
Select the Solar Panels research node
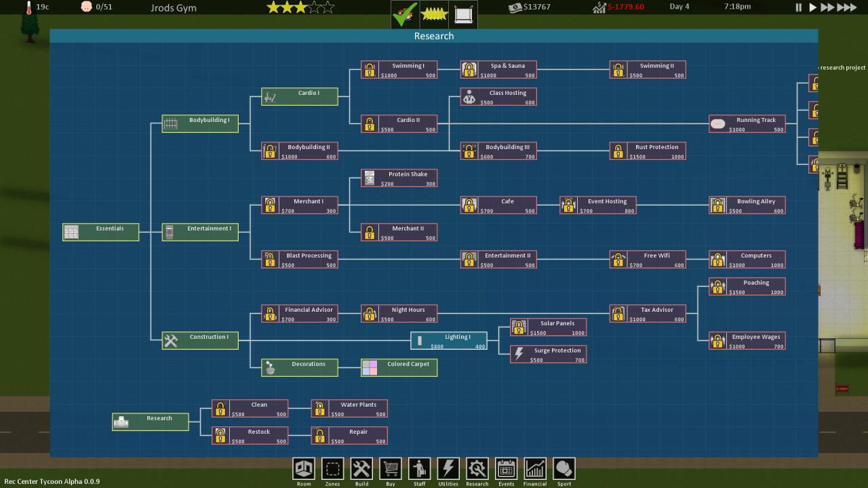[548, 327]
